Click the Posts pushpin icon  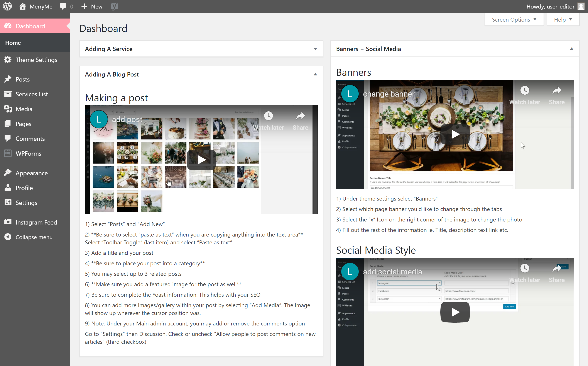pos(8,79)
